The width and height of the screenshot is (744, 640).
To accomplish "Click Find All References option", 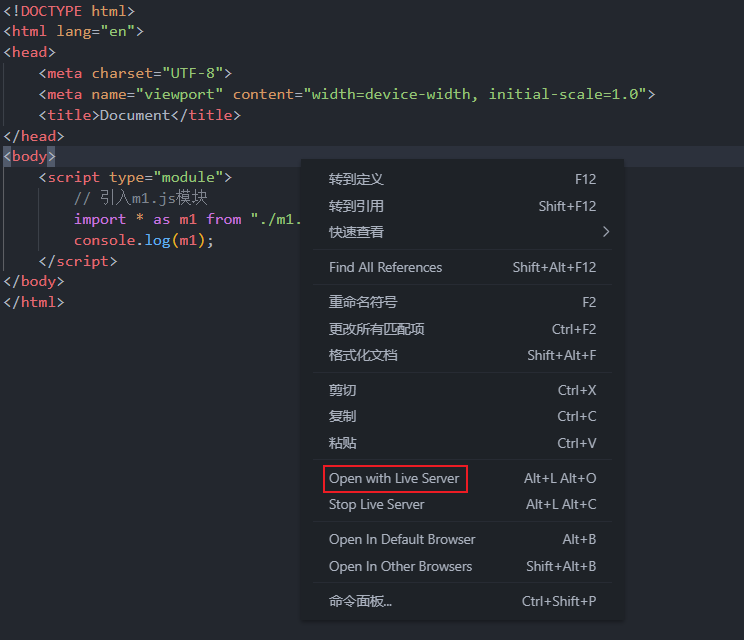I will pyautogui.click(x=385, y=267).
